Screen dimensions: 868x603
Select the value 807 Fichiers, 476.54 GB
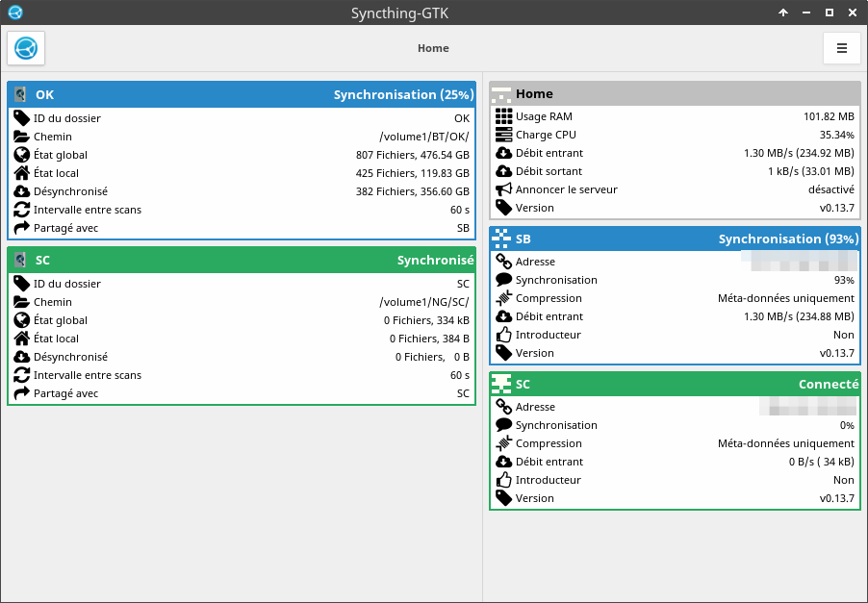coord(413,155)
